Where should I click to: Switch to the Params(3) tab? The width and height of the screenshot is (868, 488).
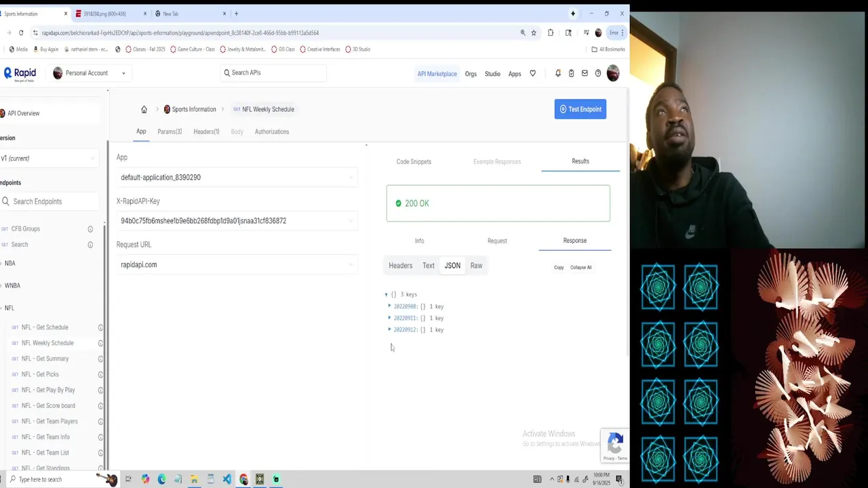pyautogui.click(x=170, y=131)
